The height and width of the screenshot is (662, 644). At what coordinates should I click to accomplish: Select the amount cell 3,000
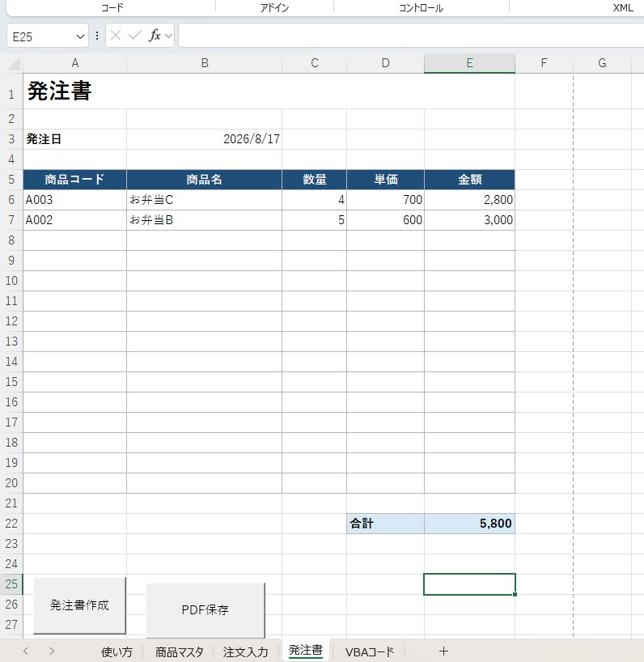[x=469, y=220]
